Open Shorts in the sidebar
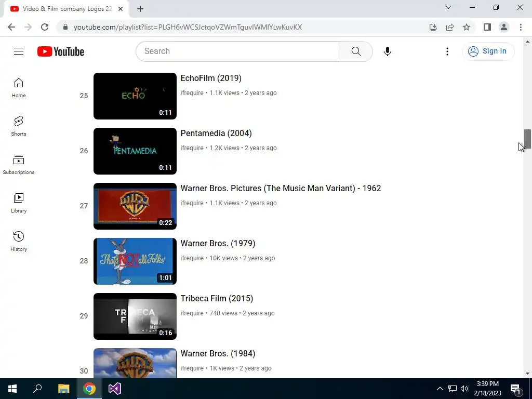 (x=19, y=126)
